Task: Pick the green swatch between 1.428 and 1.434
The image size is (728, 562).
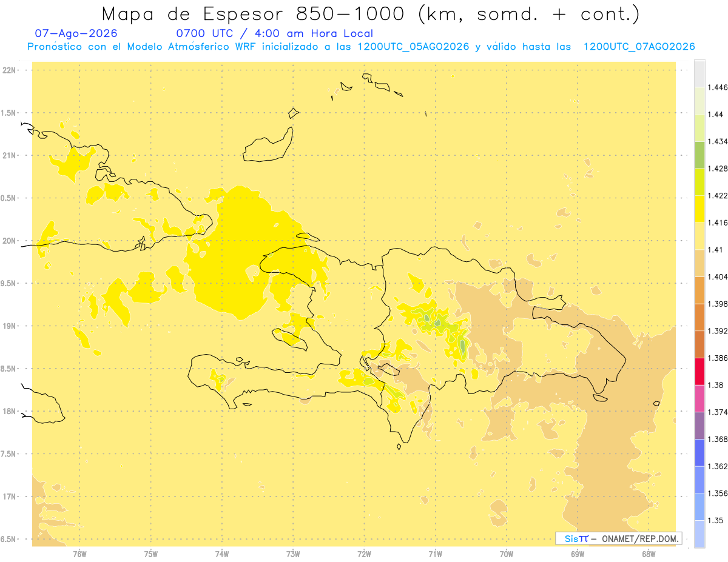Action: pos(699,155)
